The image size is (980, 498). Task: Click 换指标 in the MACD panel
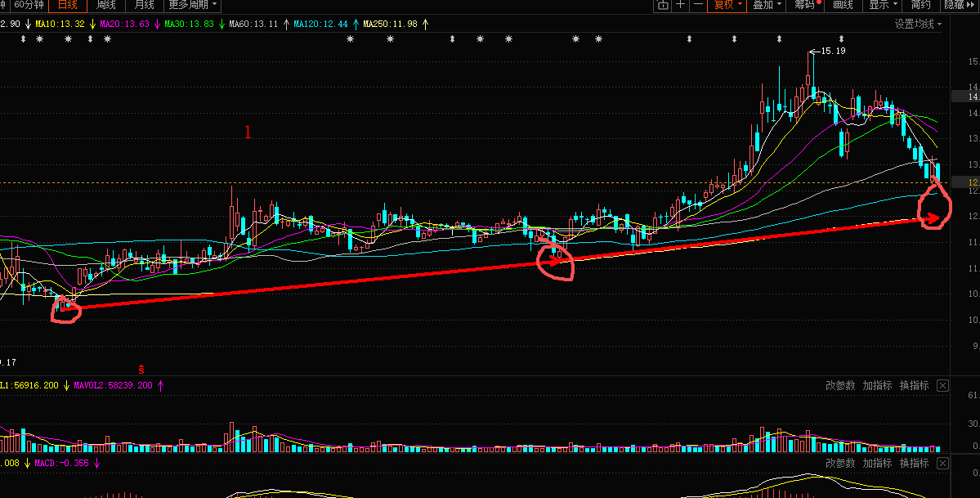915,463
